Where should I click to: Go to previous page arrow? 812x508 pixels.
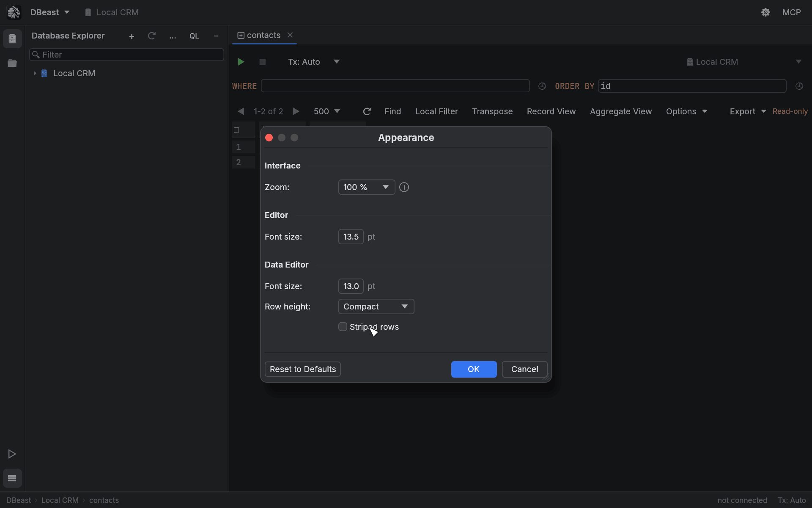[241, 111]
